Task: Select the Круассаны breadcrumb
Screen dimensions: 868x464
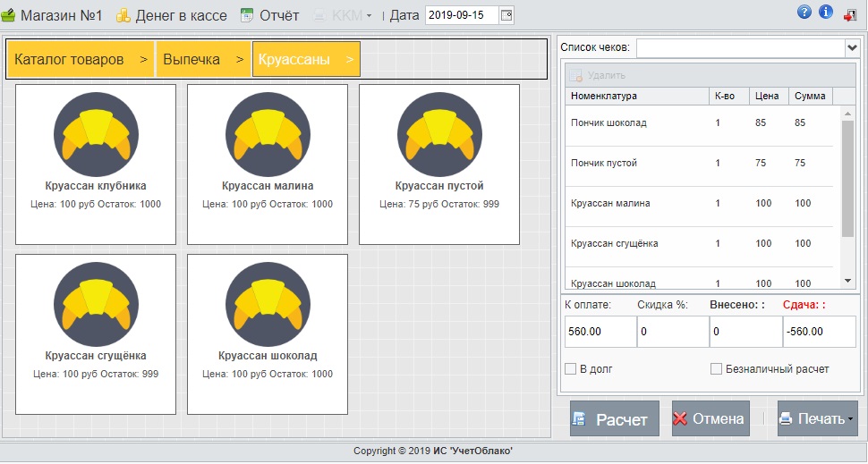Action: 306,59
